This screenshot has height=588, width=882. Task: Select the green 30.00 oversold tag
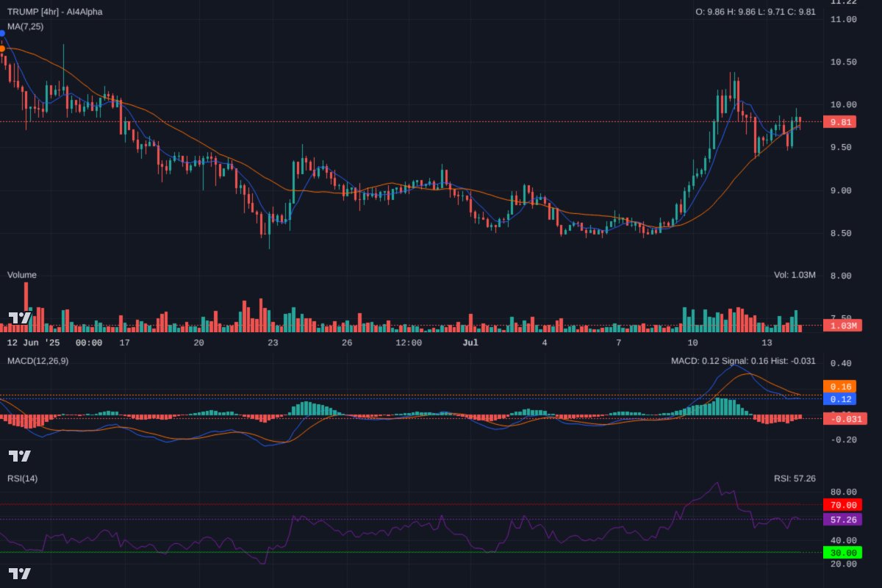842,553
